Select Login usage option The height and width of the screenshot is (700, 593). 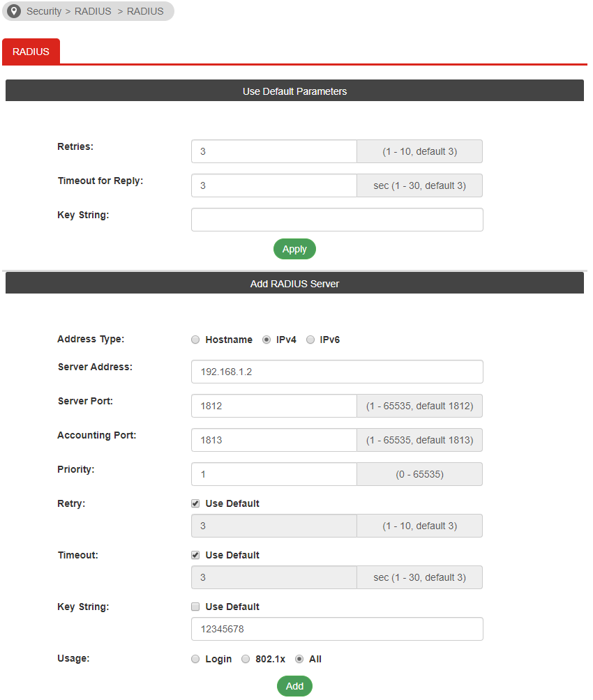(195, 659)
